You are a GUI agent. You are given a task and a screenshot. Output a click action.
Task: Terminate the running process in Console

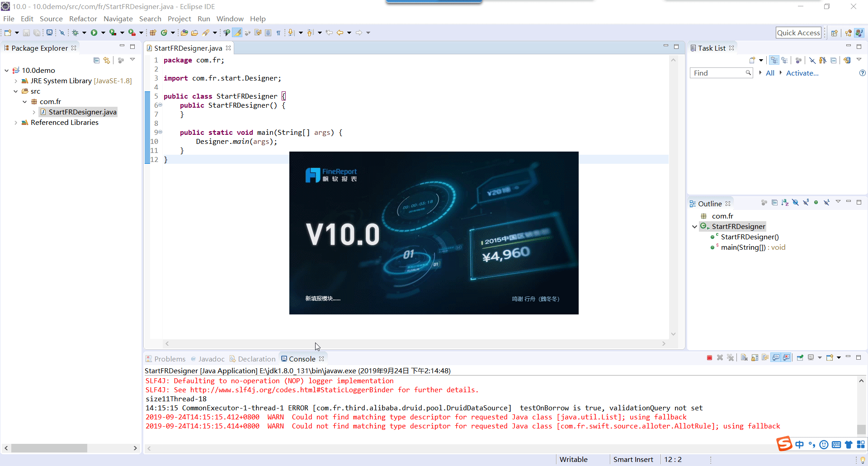point(709,358)
